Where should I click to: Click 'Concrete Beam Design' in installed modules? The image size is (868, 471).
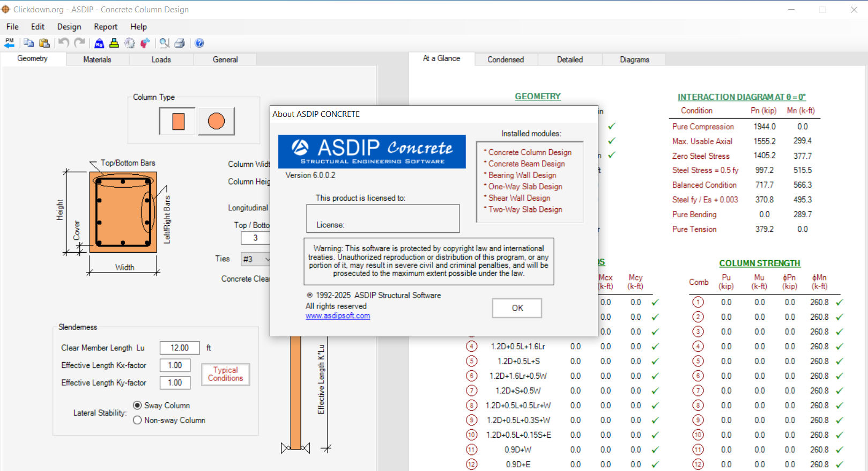tap(526, 164)
